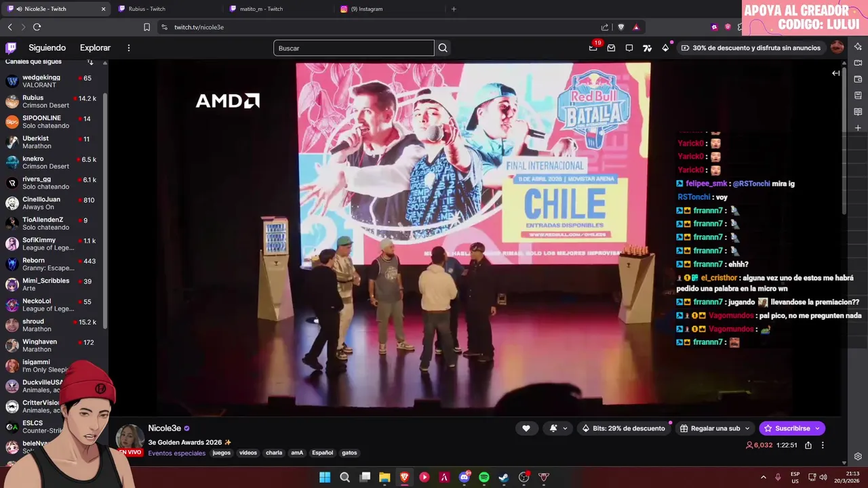Viewport: 868px width, 488px height.
Task: Open bookmarks sidebar panel icon
Action: pos(858,96)
